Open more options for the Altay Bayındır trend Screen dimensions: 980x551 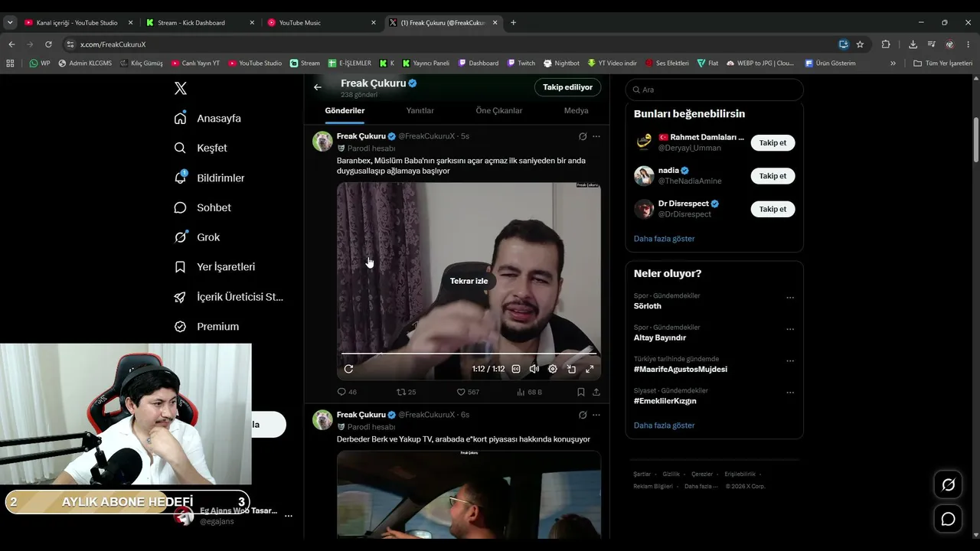coord(790,329)
